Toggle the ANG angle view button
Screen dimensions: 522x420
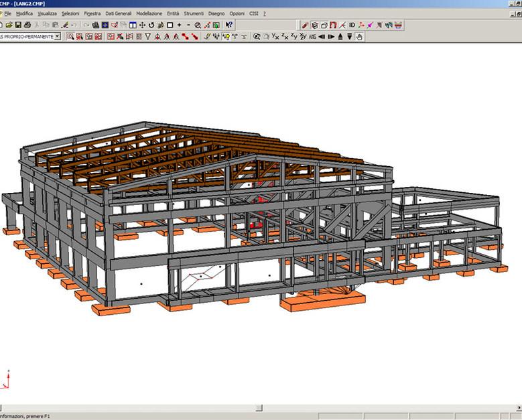tap(312, 36)
